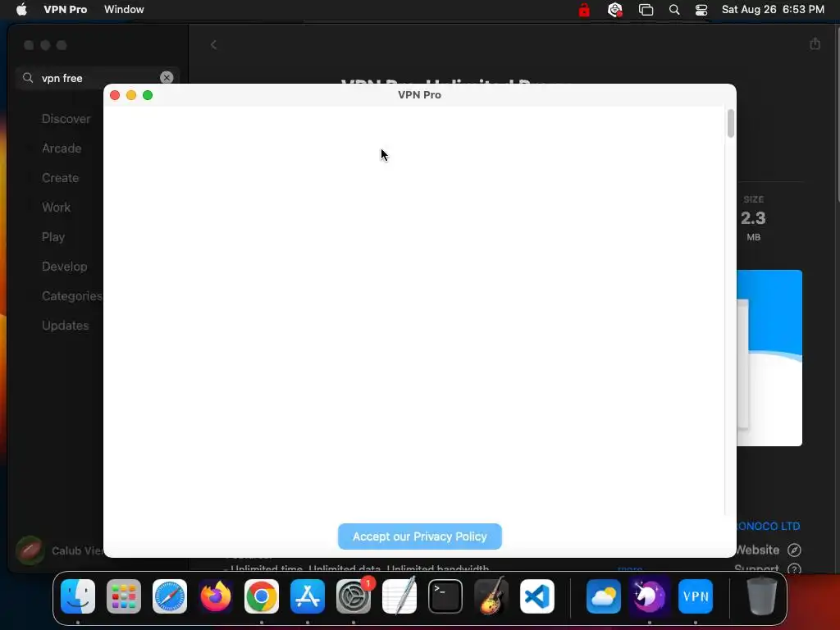Open System Settings from the Dock
Screen dimensions: 840x630
click(354, 596)
